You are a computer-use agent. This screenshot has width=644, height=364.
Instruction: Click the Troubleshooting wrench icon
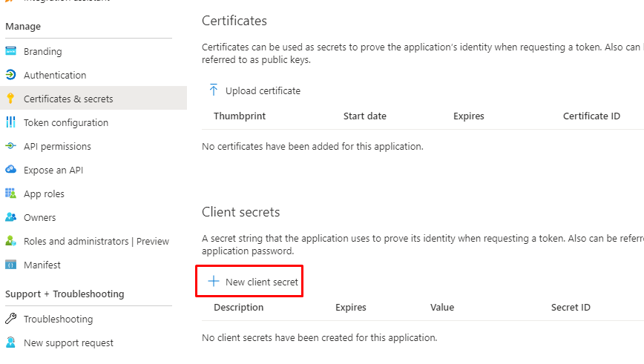[10, 319]
